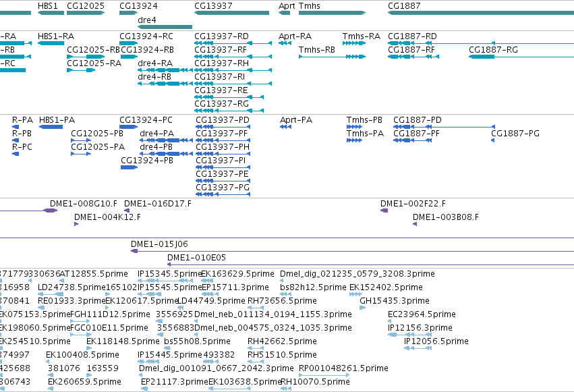Click protein label CG13937-PG
The height and width of the screenshot is (392, 574).
pyautogui.click(x=223, y=188)
